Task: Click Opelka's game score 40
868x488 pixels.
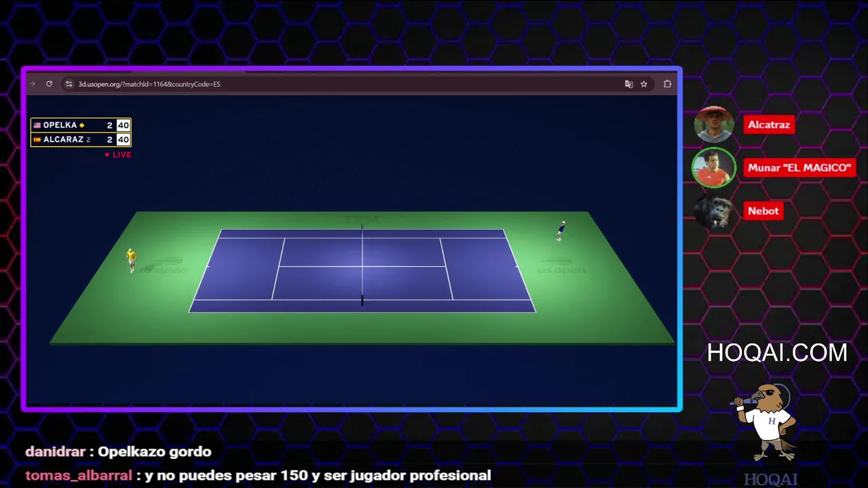Action: tap(123, 125)
